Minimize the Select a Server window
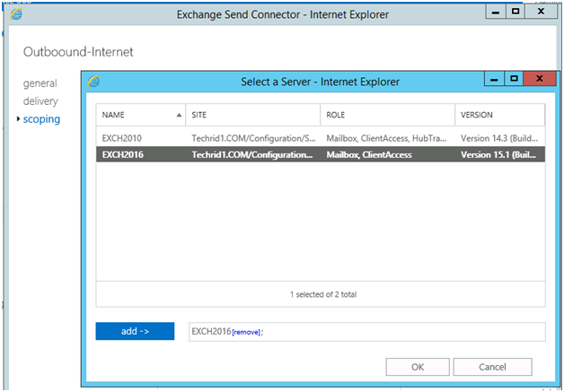The image size is (564, 392). [x=494, y=79]
